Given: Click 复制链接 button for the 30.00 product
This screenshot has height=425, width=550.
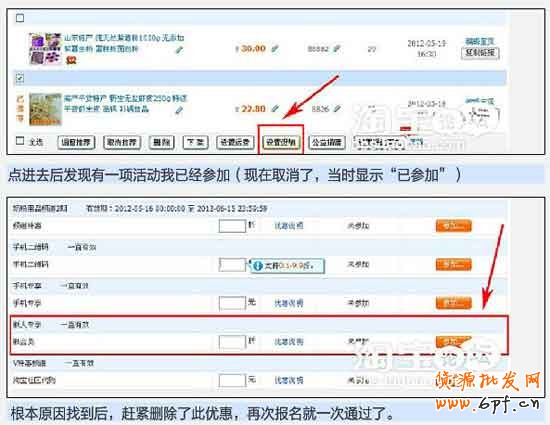Looking at the screenshot, I should 480,53.
